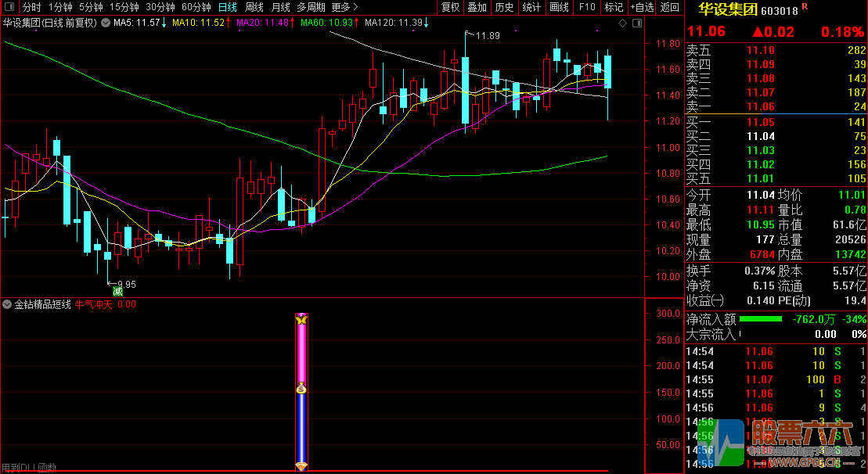Screen dimensions: 868x474
Task: Click the money bag icon on signal bar
Action: point(301,388)
